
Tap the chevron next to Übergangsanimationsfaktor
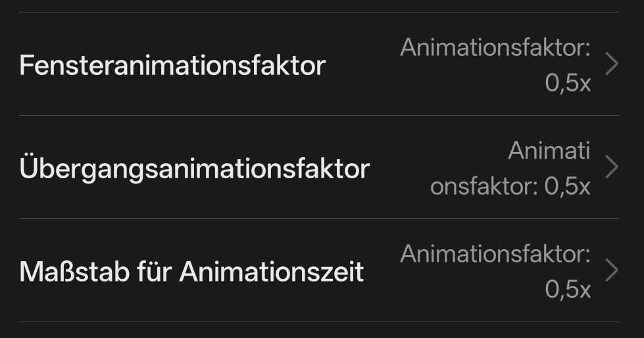(x=612, y=168)
